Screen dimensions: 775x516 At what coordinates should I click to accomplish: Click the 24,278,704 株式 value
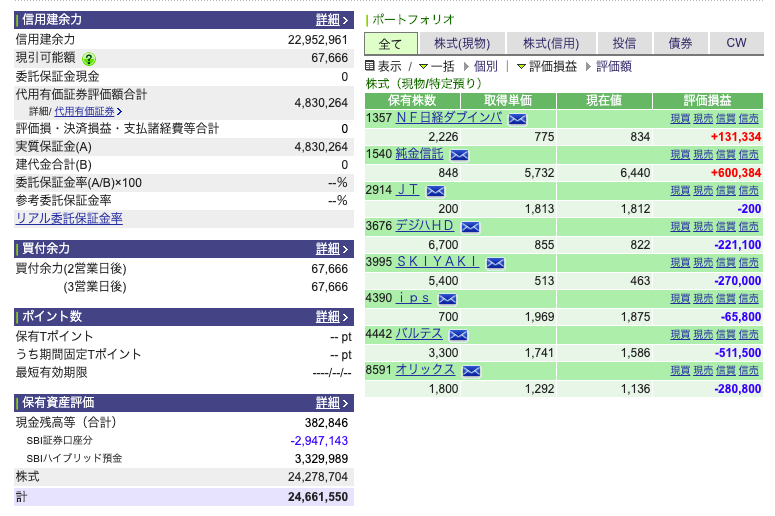[x=318, y=477]
